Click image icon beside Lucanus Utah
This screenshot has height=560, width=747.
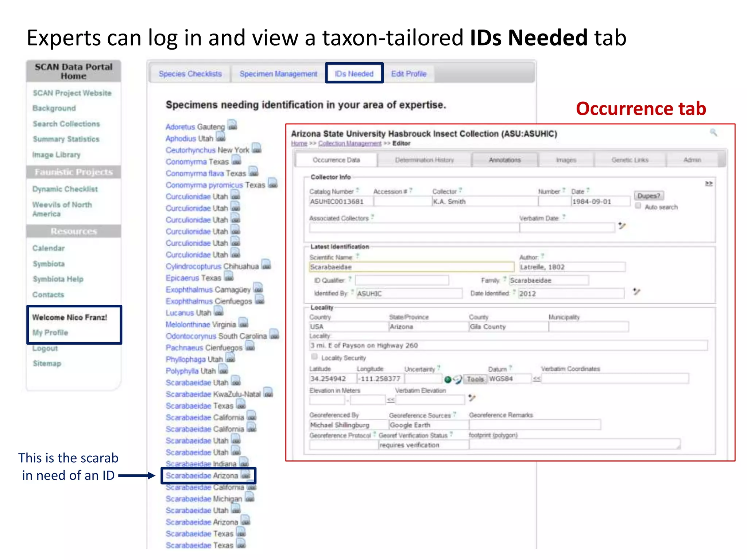tap(218, 311)
